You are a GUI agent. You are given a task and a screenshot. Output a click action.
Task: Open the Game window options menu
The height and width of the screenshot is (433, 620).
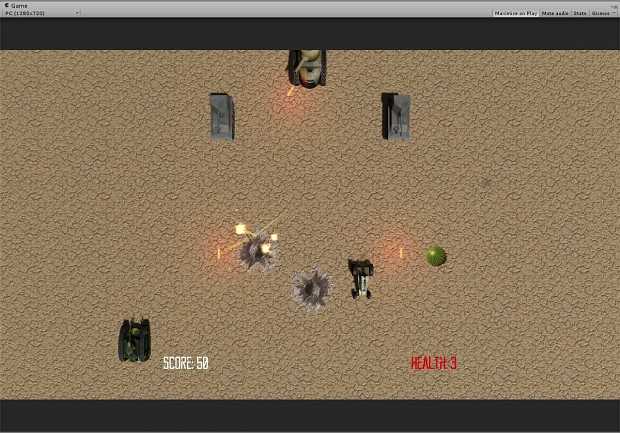pos(614,5)
